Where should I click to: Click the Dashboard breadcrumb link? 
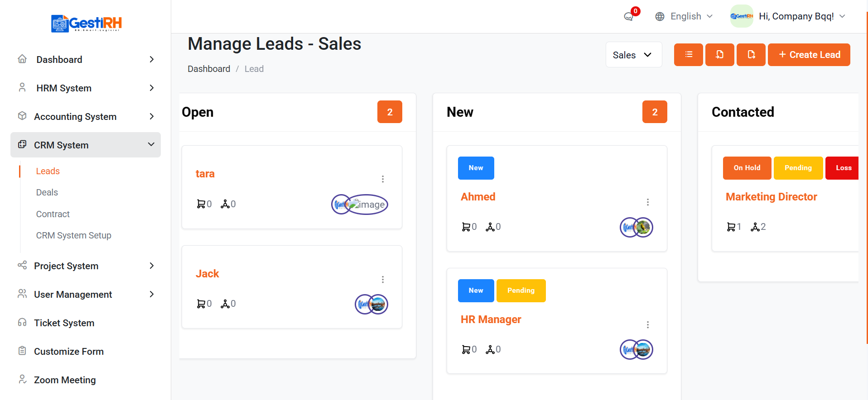(209, 69)
